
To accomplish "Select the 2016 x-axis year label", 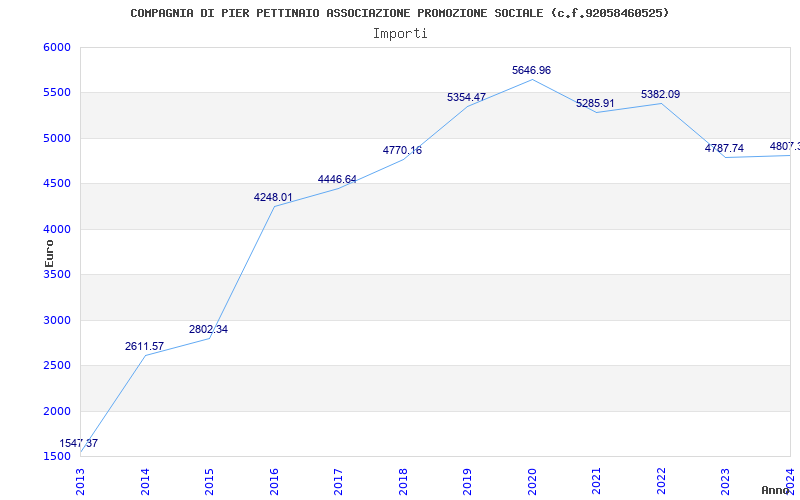I will click(274, 480).
